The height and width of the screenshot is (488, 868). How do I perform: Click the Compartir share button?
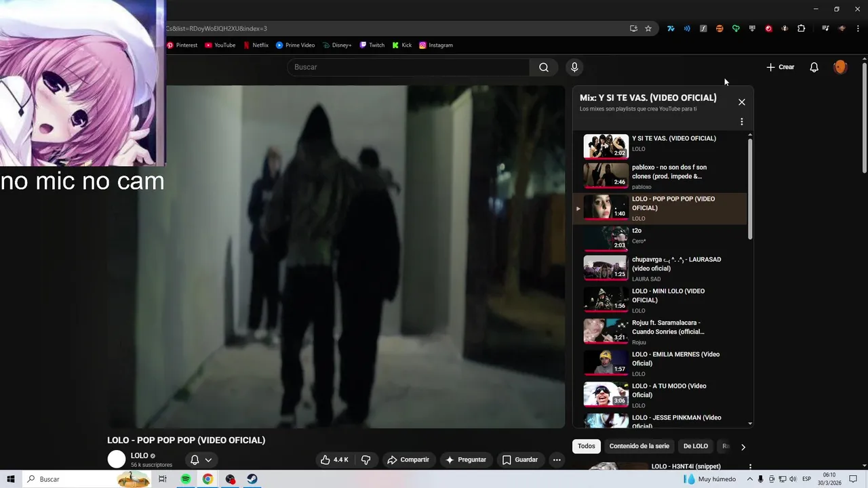click(408, 460)
